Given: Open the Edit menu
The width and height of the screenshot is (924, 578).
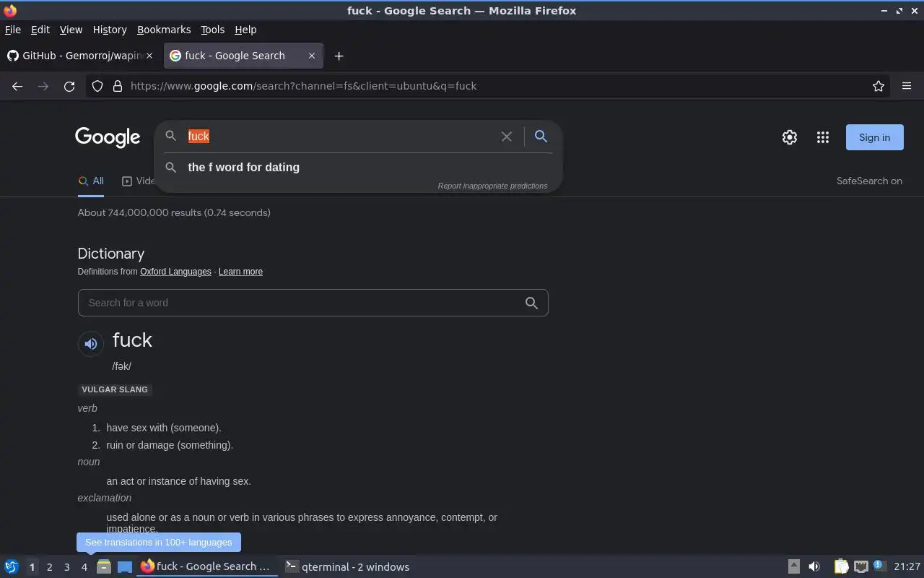Looking at the screenshot, I should tap(40, 30).
